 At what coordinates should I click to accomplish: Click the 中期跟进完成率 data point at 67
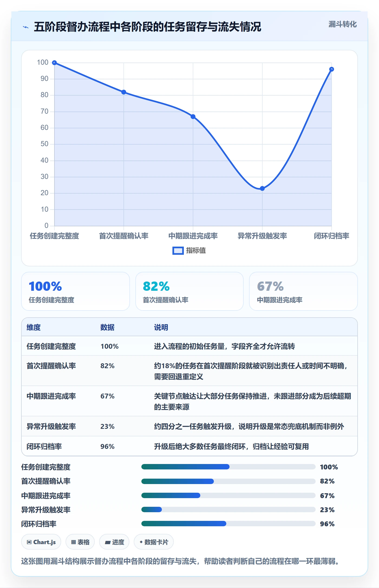point(193,117)
